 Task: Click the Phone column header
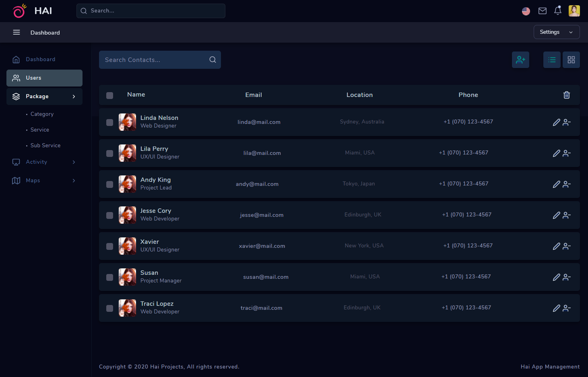click(468, 95)
